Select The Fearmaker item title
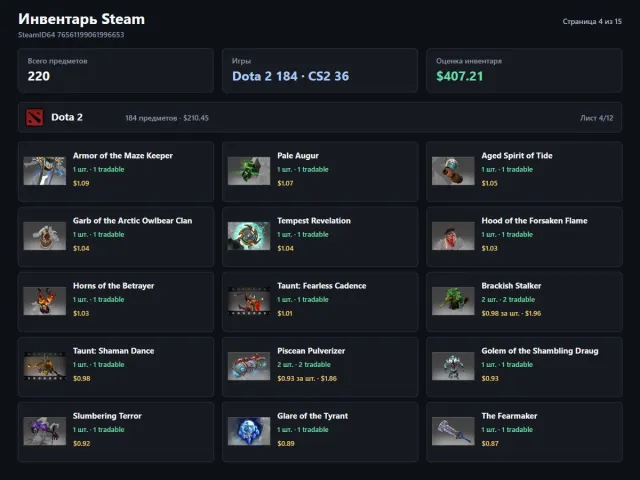Image resolution: width=640 pixels, height=480 pixels. coord(509,416)
